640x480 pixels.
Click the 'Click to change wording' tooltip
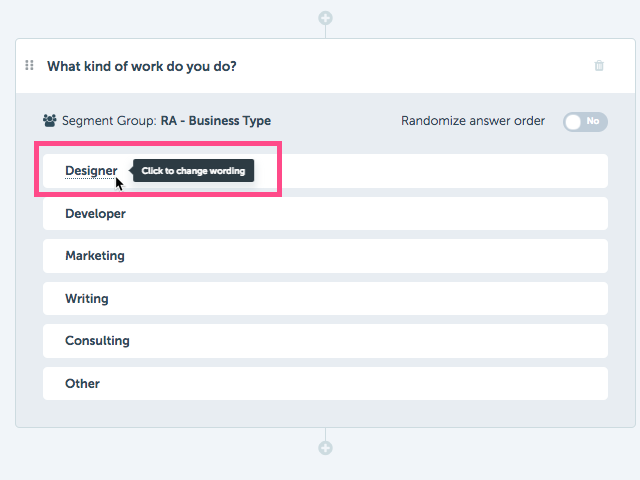pyautogui.click(x=193, y=171)
